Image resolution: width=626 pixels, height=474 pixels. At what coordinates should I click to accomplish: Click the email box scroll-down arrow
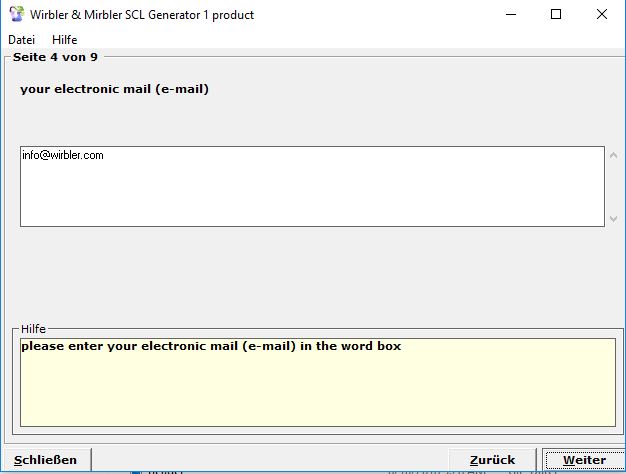614,218
